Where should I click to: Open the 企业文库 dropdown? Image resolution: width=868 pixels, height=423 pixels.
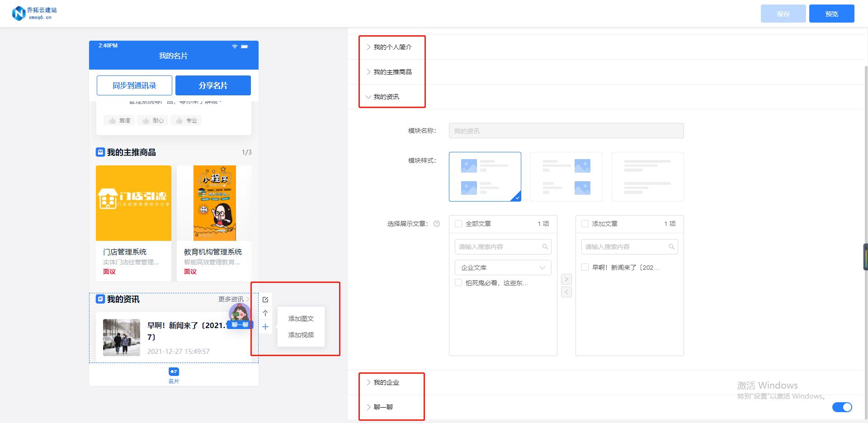tap(503, 268)
